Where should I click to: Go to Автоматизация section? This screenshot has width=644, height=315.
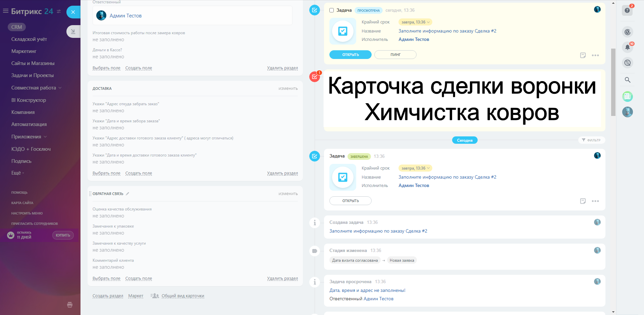point(29,124)
